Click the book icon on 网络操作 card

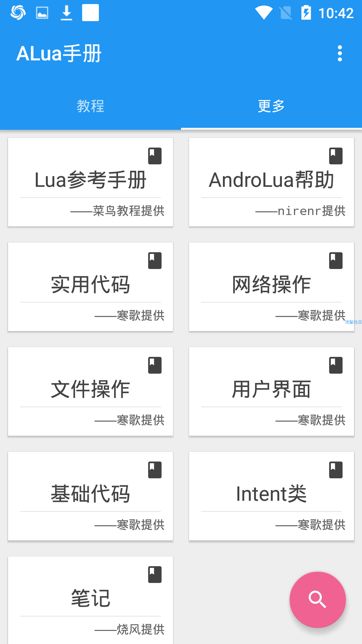336,261
